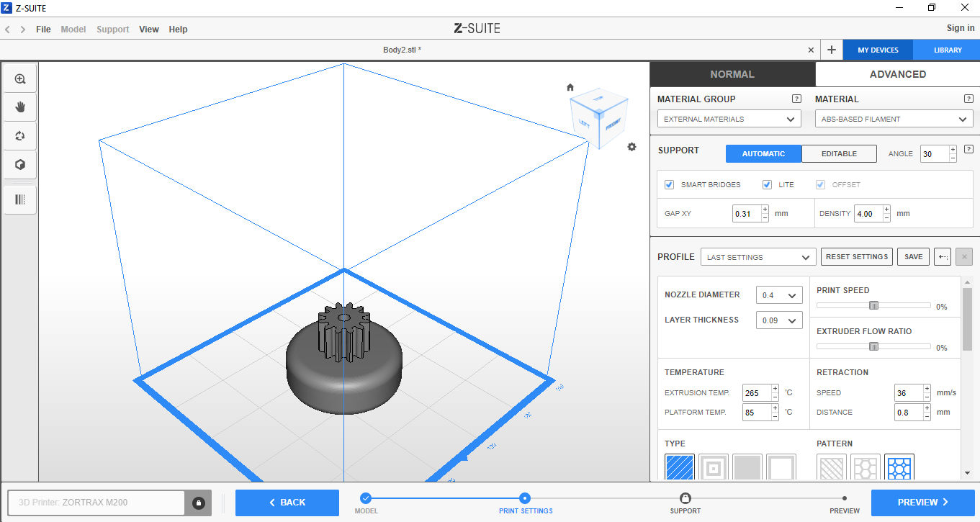
Task: Increase the Extrusion Temp value
Action: (775, 389)
